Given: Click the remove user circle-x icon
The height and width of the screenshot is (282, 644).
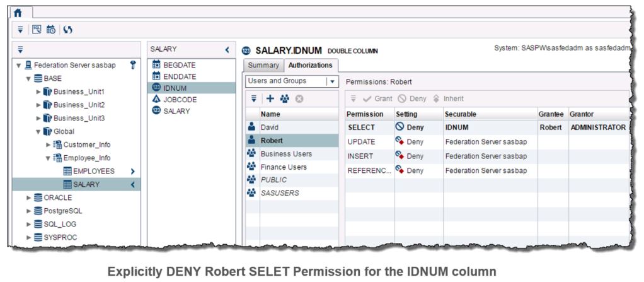Looking at the screenshot, I should click(x=299, y=98).
